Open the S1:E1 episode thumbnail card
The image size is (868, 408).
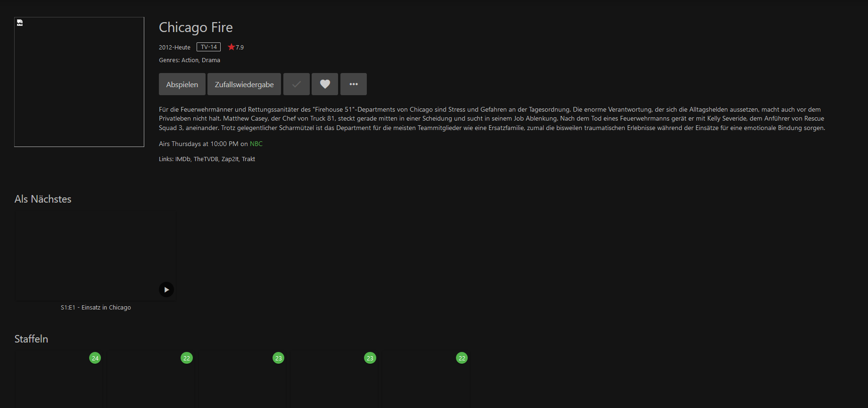[96, 255]
